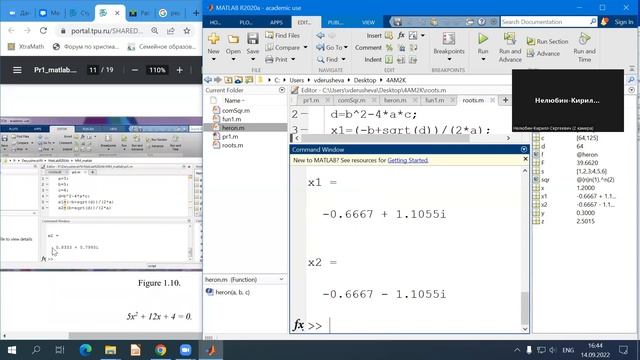
Task: Switch to the PUBLISH ribbon tab
Action: click(x=336, y=22)
